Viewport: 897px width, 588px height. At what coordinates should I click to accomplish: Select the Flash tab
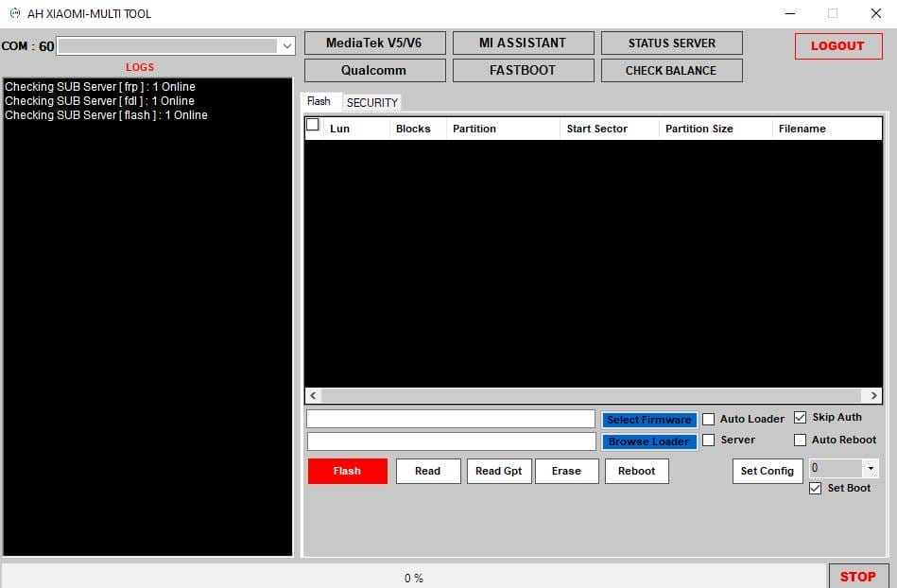319,101
